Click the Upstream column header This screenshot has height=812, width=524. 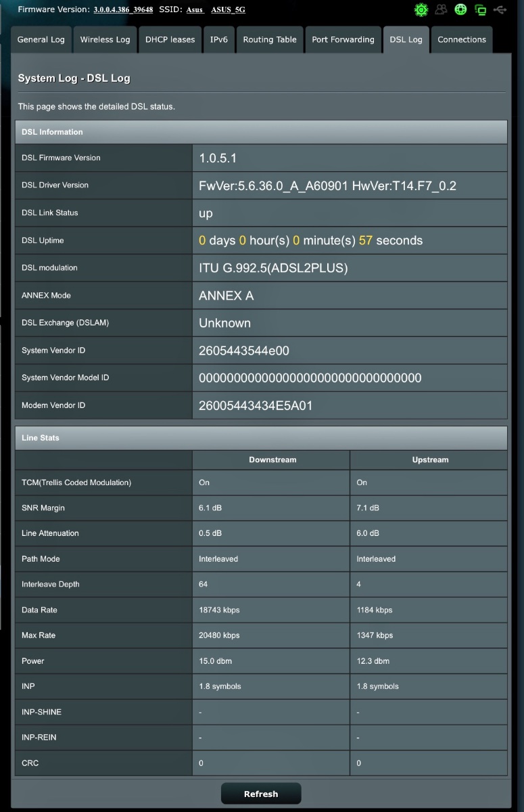pyautogui.click(x=430, y=460)
